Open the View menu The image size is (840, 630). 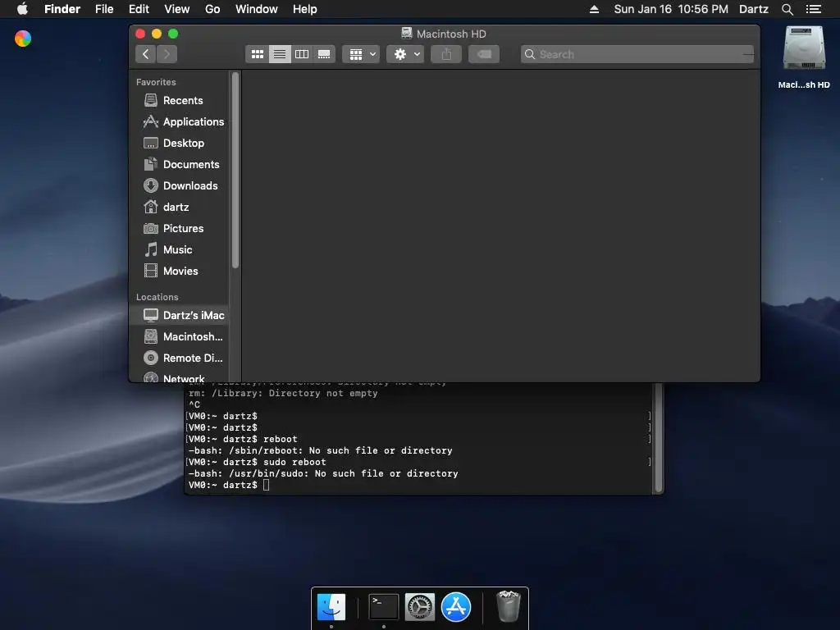pos(177,9)
